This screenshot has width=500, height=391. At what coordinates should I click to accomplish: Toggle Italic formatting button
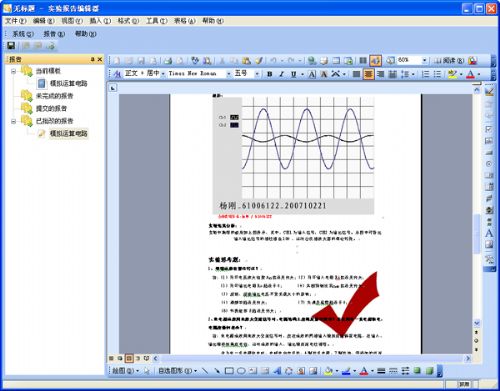[281, 74]
